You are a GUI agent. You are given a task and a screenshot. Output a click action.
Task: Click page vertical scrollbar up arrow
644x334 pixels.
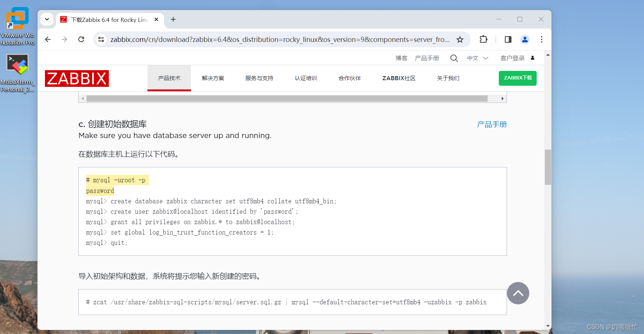(x=548, y=55)
